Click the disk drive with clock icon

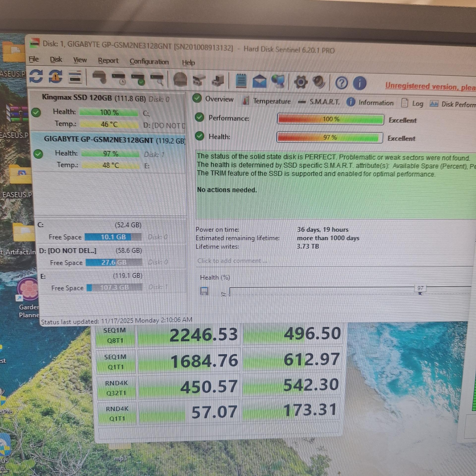(x=119, y=79)
